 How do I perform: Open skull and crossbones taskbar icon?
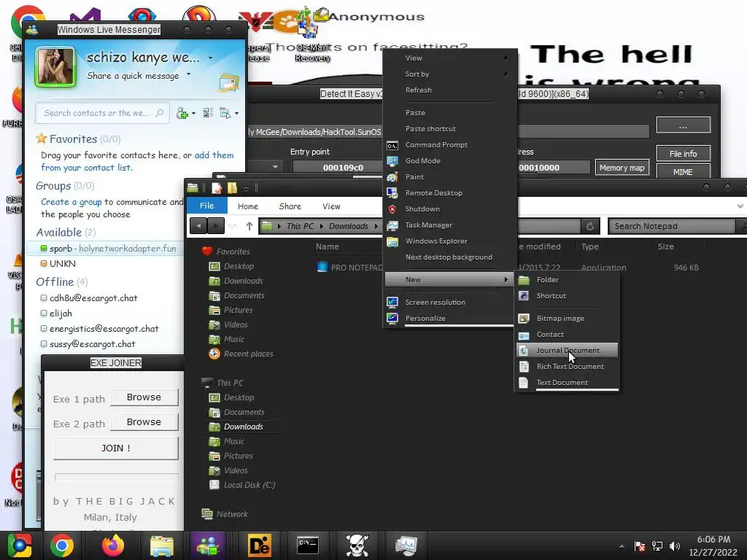tap(357, 545)
